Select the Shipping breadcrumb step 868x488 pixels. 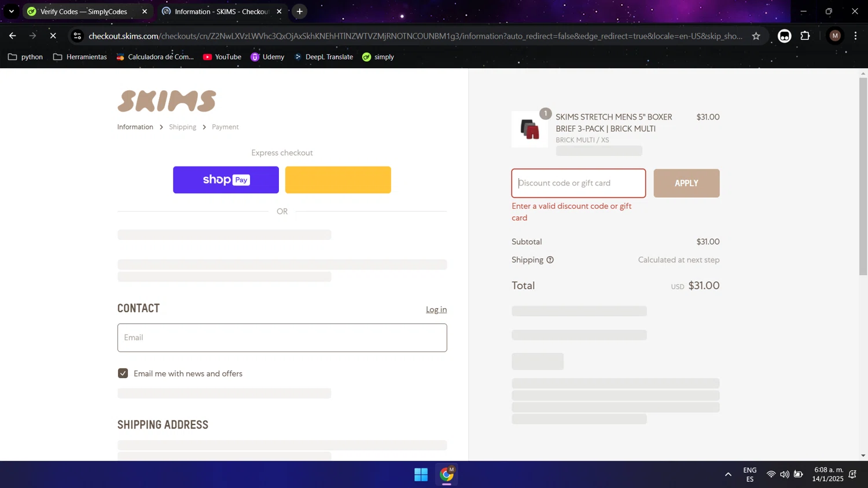pos(183,127)
